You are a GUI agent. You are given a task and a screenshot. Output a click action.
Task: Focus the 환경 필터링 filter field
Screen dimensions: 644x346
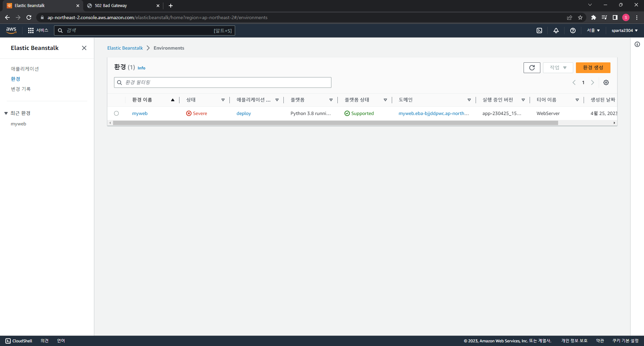click(x=223, y=82)
